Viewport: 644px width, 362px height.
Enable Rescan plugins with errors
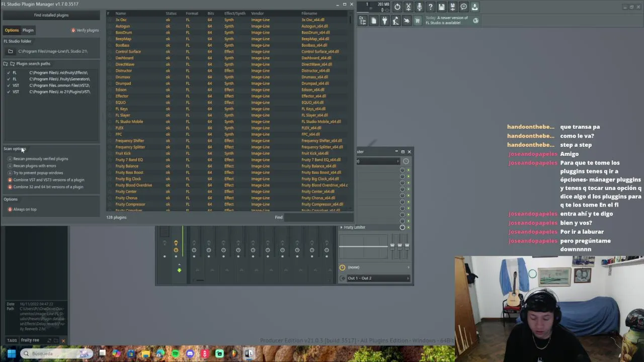[x=32, y=166]
